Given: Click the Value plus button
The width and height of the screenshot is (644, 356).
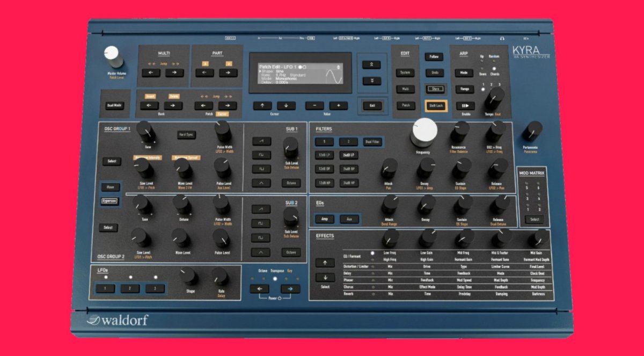Looking at the screenshot, I should (339, 106).
